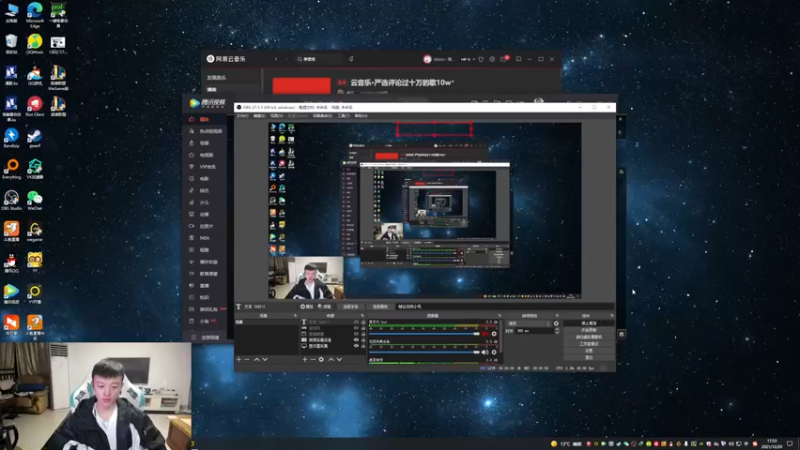Viewport: 800px width, 450px height.
Task: Open OBS 编辑(E) menu
Action: pos(259,116)
